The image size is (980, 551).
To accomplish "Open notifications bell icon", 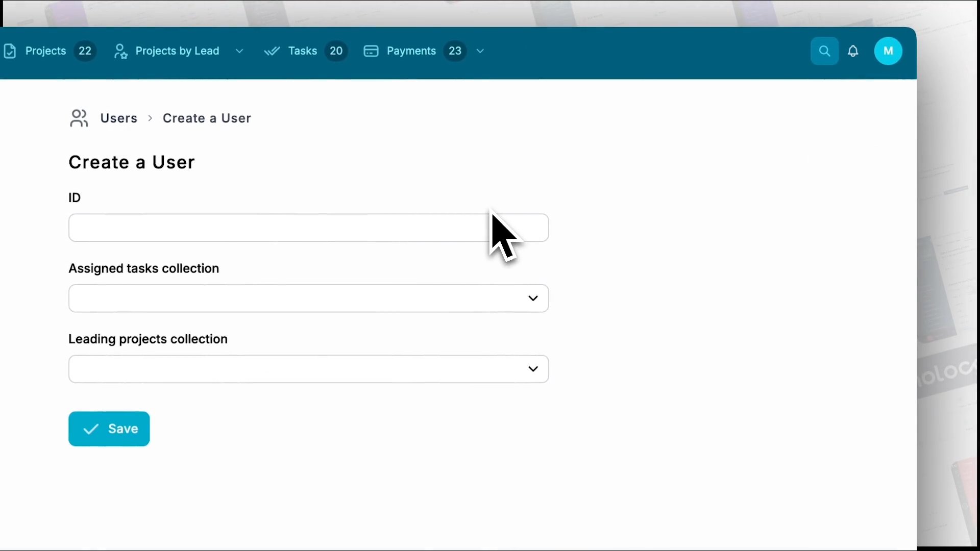I will click(x=853, y=51).
